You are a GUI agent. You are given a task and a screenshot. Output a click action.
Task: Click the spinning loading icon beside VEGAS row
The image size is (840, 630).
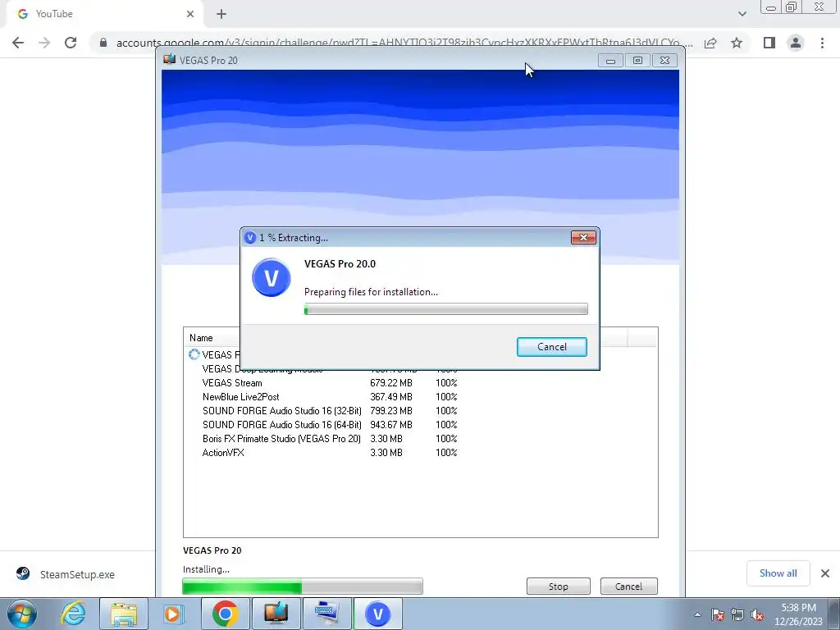click(x=194, y=354)
